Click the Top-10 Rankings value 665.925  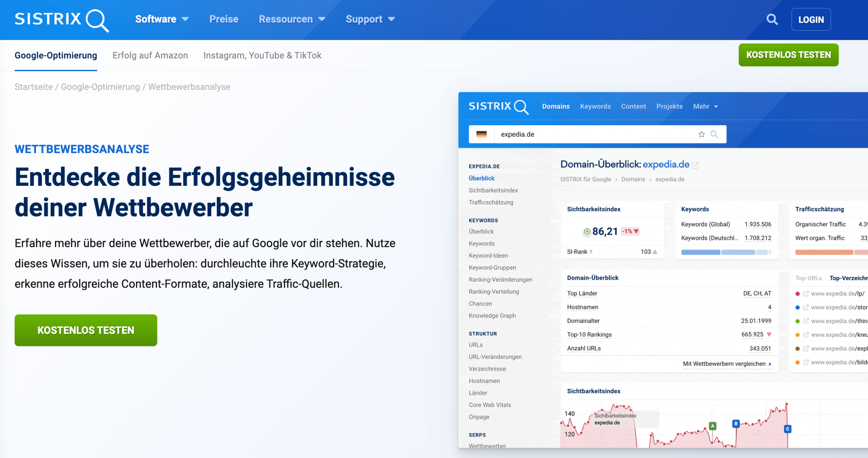(x=752, y=335)
